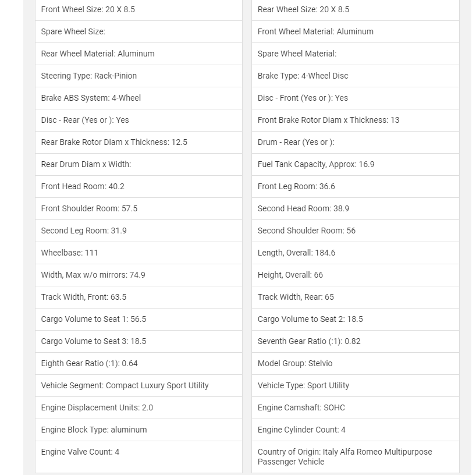Select the Rear Wheel Size row
Screen dimensions: 476x475
tap(303, 9)
